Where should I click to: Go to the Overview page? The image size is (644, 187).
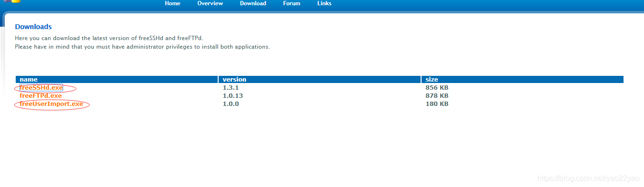pos(210,3)
